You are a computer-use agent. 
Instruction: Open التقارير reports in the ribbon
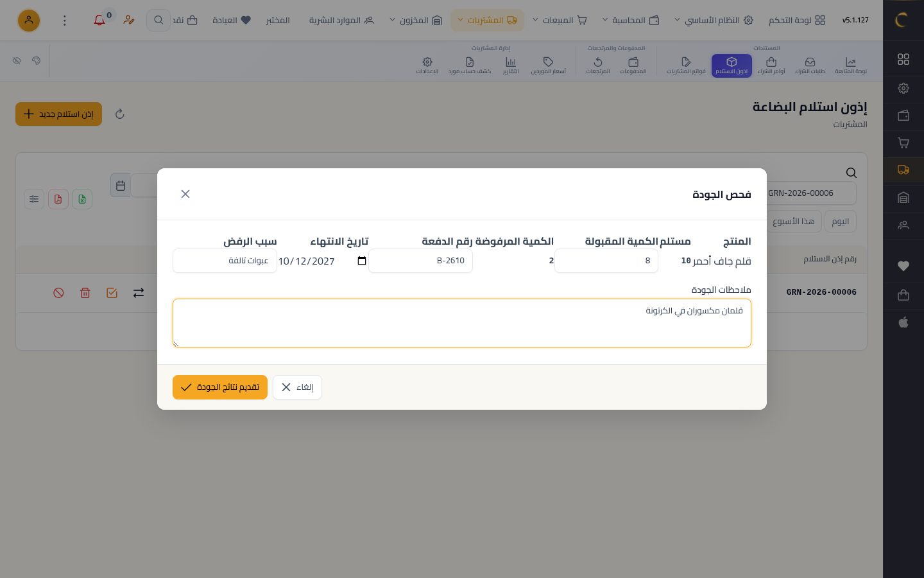point(511,66)
